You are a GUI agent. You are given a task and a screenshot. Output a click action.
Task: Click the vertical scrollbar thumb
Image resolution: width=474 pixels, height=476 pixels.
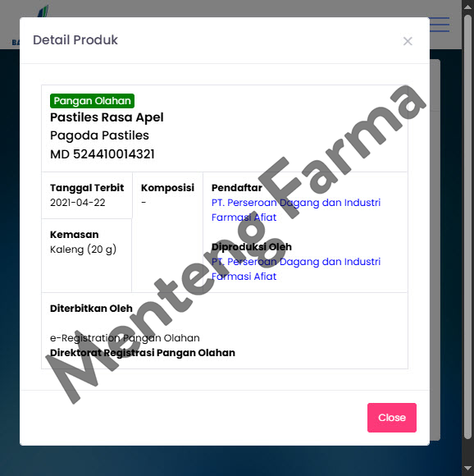467,227
